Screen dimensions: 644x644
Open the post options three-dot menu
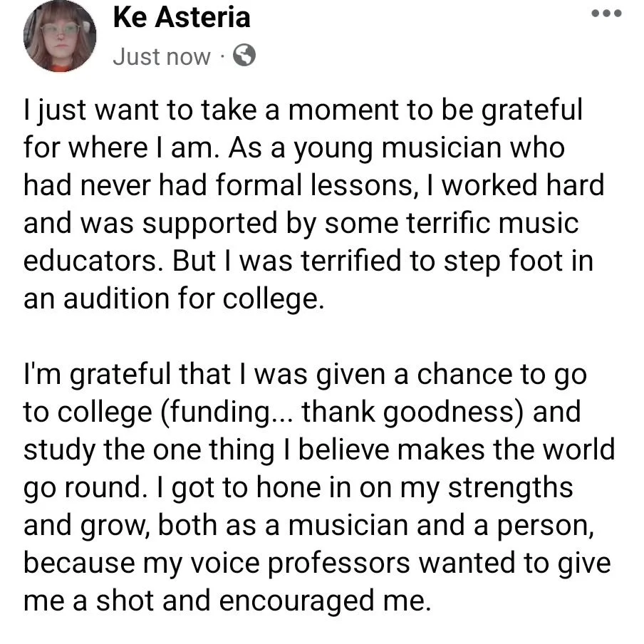[x=606, y=14]
